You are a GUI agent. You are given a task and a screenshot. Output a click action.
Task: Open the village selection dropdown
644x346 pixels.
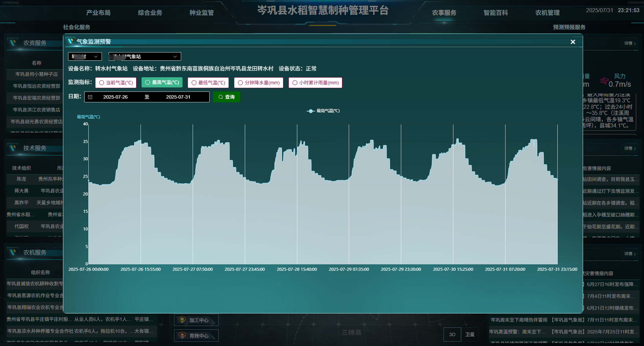pyautogui.click(x=85, y=57)
